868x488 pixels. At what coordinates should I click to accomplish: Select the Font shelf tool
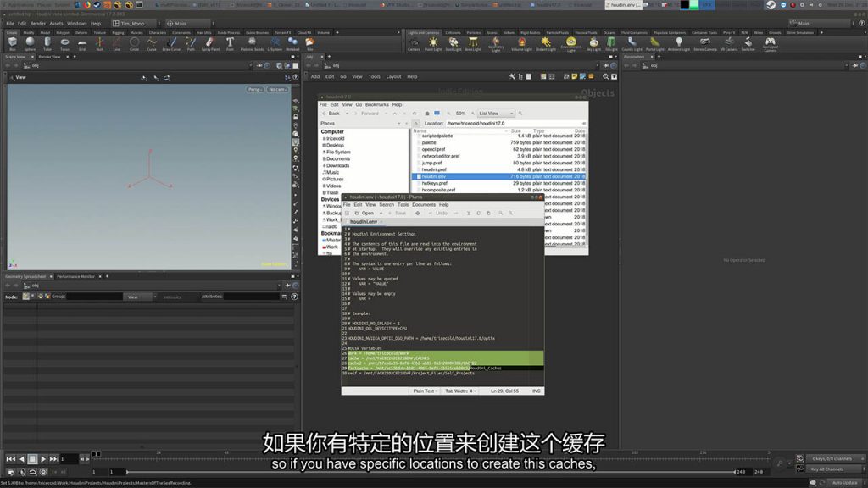[x=230, y=43]
